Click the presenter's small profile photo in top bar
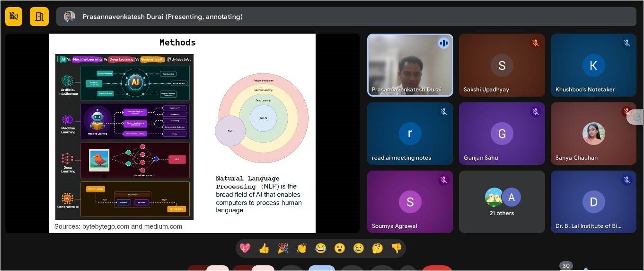Image resolution: width=644 pixels, height=271 pixels. click(x=70, y=17)
